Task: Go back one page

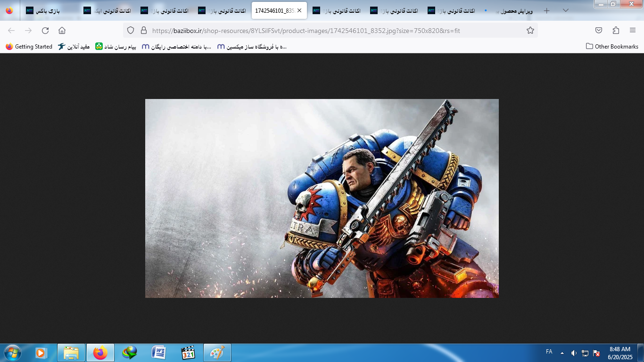Action: click(x=11, y=31)
